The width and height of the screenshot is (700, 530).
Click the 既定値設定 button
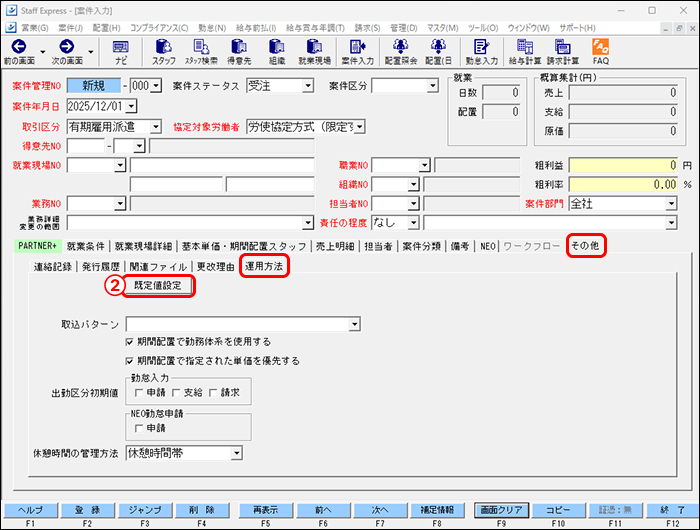pyautogui.click(x=158, y=286)
